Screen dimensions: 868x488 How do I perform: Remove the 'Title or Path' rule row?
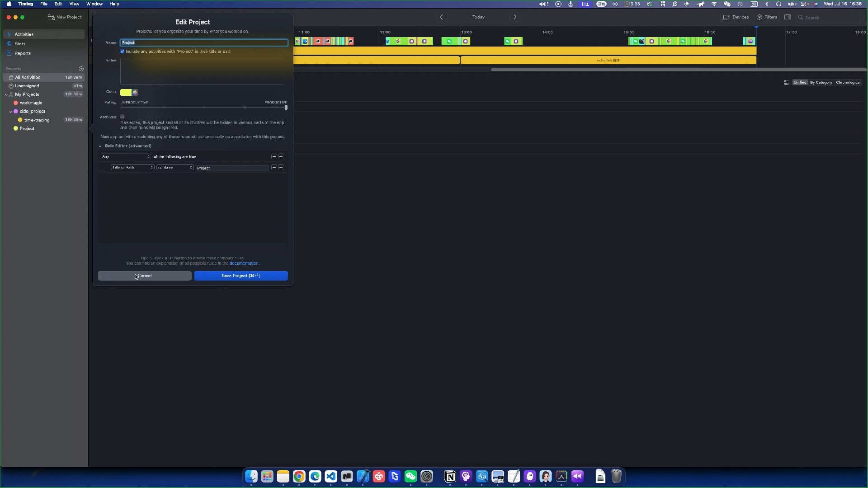pyautogui.click(x=274, y=168)
